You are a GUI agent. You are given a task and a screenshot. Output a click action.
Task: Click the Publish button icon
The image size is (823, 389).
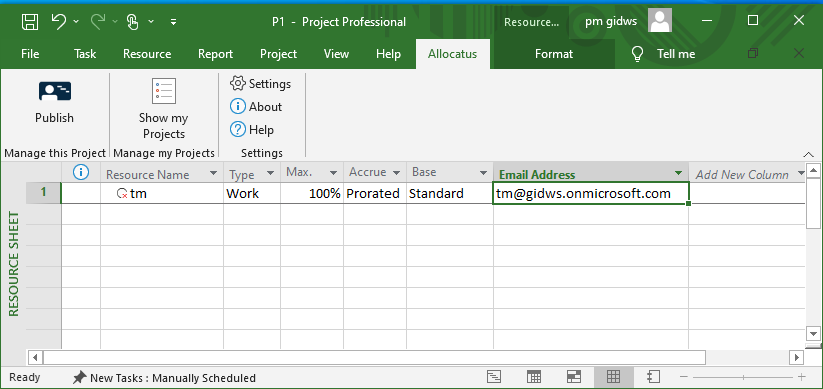(55, 92)
